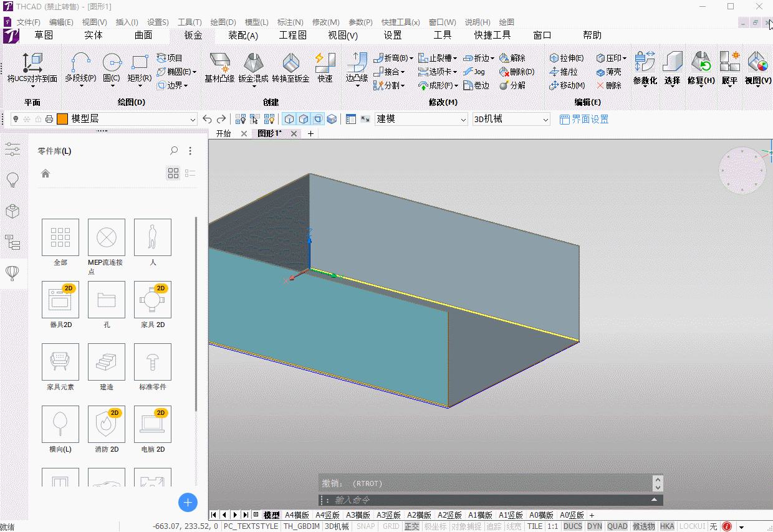The height and width of the screenshot is (532, 773).
Task: Expand the 椭圆(E) dropdown
Action: coord(194,72)
